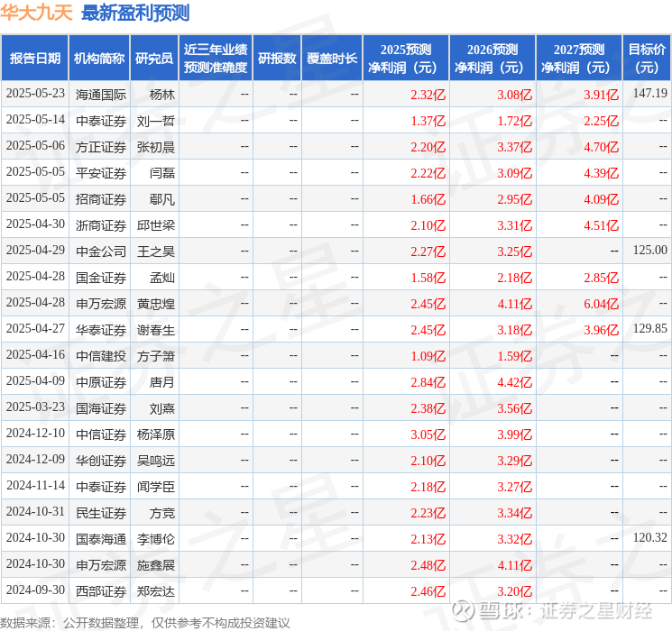This screenshot has width=672, height=631.
Task: Select the 国泰海通 institution cell
Action: coord(101,539)
